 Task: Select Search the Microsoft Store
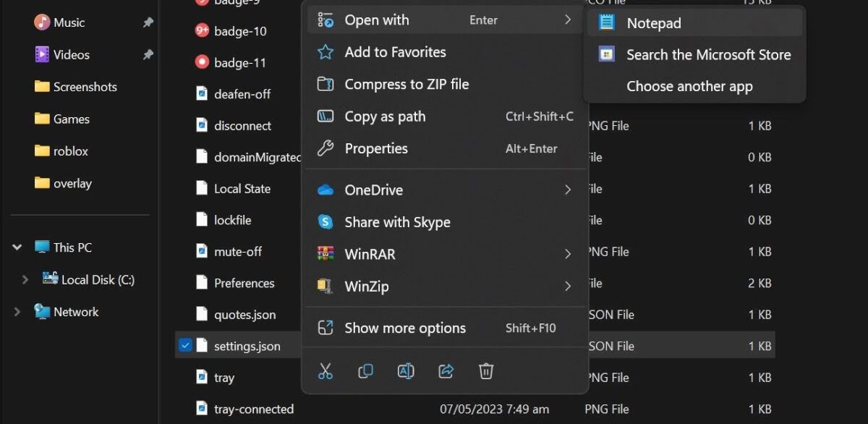pyautogui.click(x=694, y=54)
